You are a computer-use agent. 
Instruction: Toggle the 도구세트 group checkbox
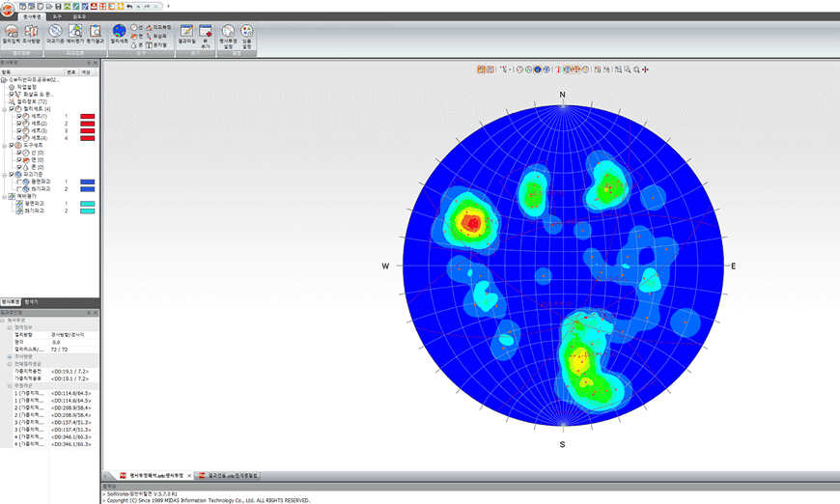[x=12, y=145]
